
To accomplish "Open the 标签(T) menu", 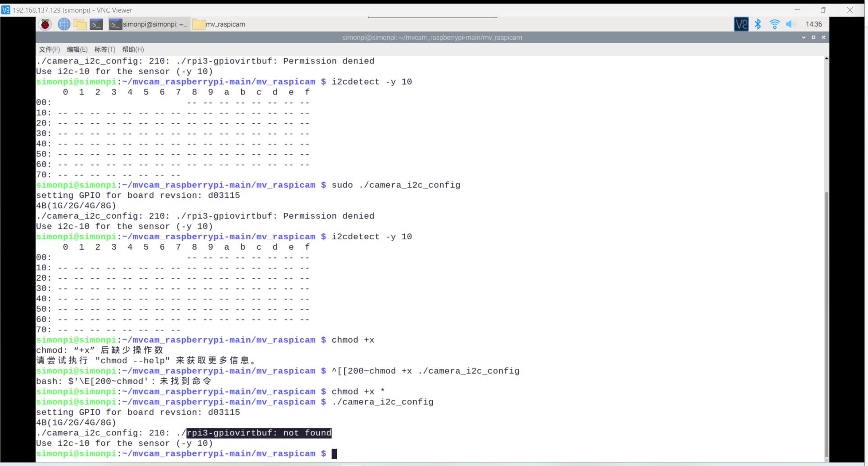I will point(104,49).
